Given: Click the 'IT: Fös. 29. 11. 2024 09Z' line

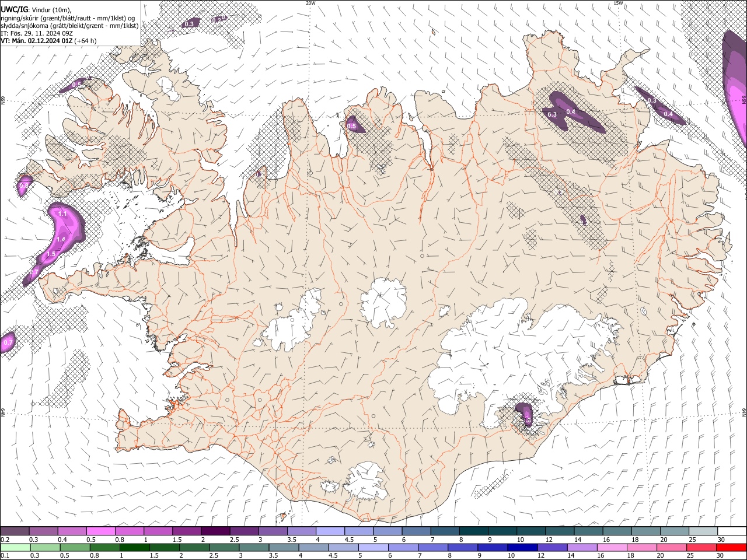Looking at the screenshot, I should 36,33.
